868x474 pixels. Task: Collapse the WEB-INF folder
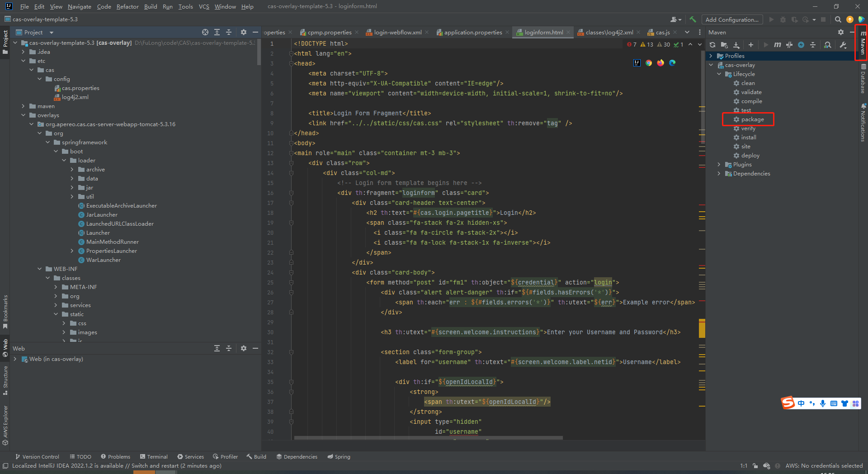[39, 269]
